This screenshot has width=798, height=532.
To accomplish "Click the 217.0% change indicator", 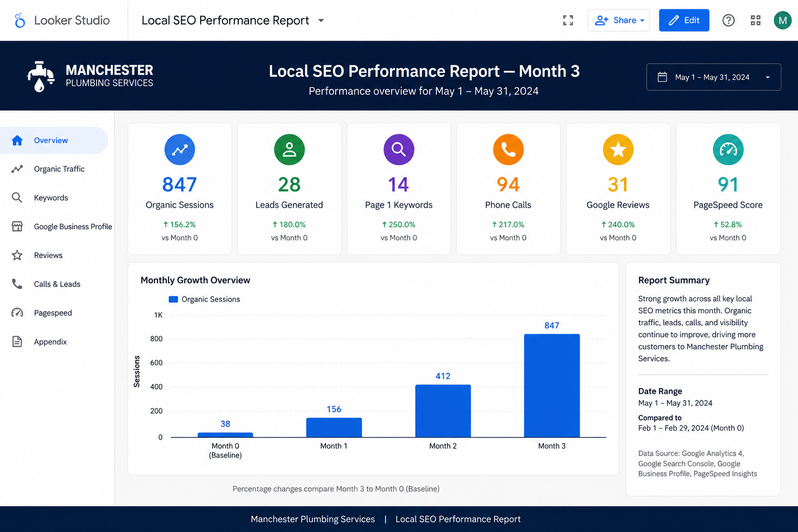I will click(x=508, y=224).
